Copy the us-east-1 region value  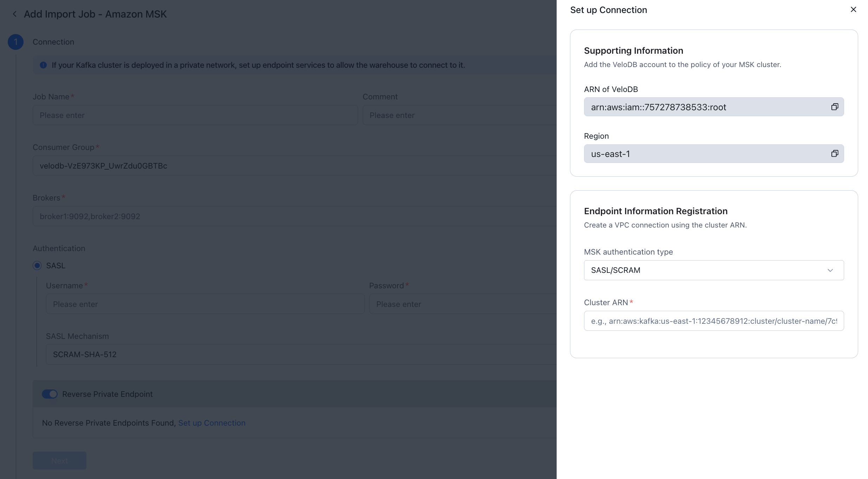pyautogui.click(x=835, y=153)
